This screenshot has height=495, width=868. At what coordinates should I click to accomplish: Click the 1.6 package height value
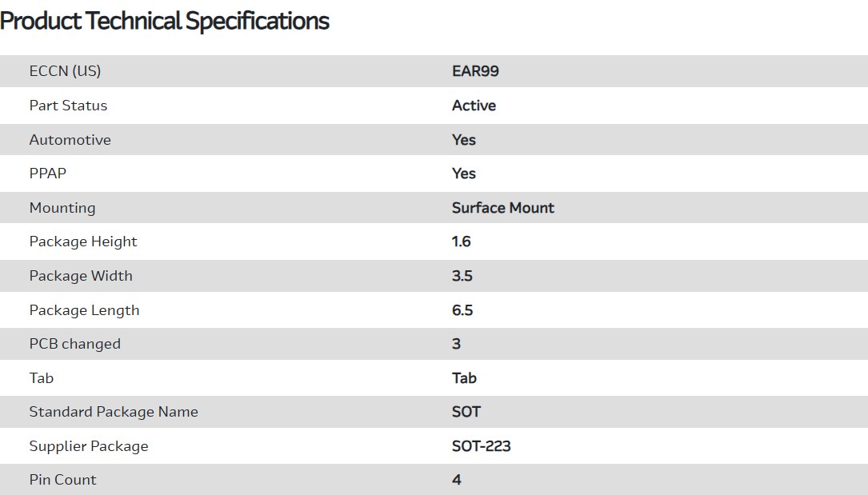click(x=461, y=242)
